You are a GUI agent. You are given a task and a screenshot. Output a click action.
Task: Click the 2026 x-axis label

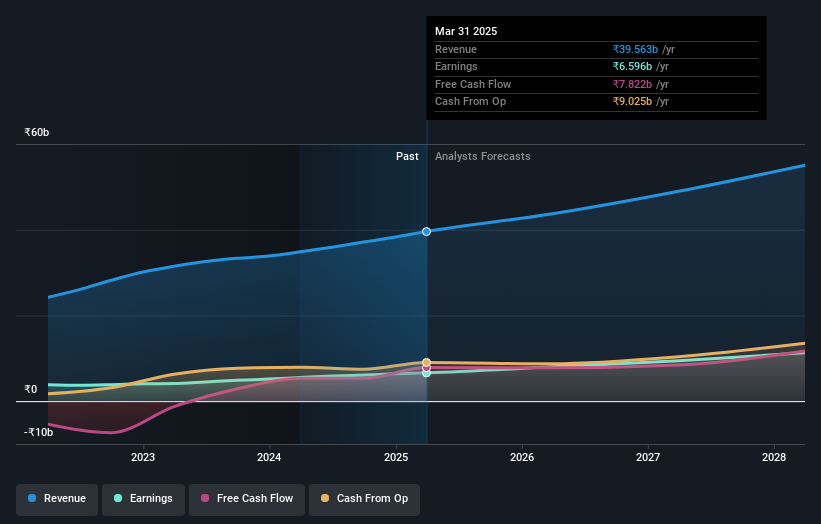(522, 458)
